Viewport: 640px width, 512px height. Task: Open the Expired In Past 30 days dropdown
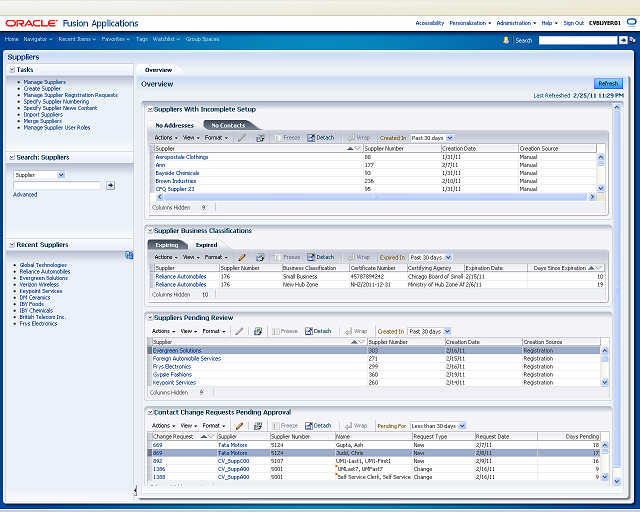click(448, 258)
